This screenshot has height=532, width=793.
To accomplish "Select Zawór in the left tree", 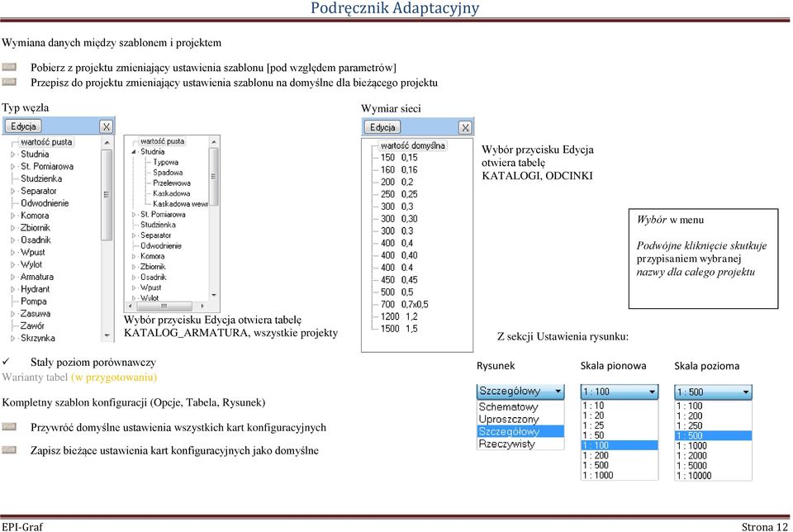I will [x=32, y=325].
